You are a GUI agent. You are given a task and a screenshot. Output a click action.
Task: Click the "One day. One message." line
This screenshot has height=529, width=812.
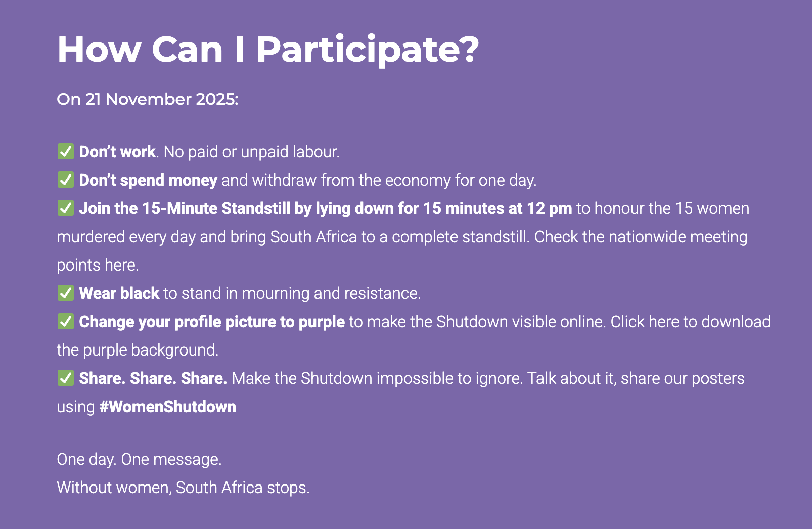(x=139, y=459)
